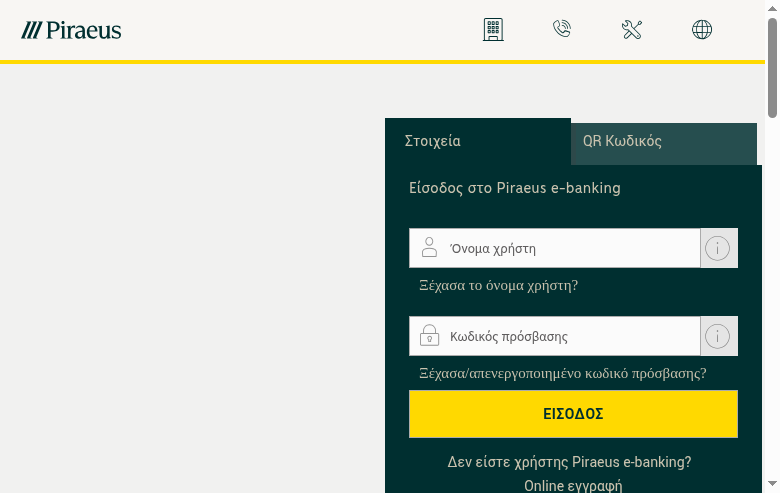Open the phone contact icon in header
780x493 pixels.
tap(562, 29)
